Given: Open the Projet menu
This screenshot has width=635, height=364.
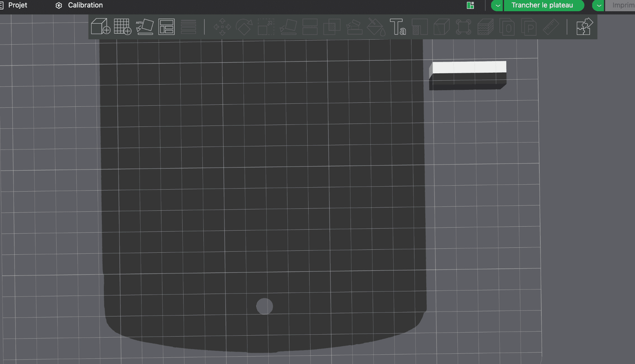Looking at the screenshot, I should (18, 5).
